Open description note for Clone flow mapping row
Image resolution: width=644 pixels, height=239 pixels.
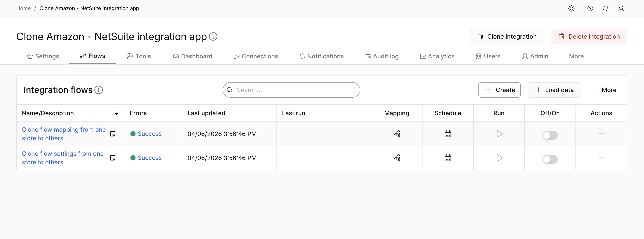[x=113, y=134]
